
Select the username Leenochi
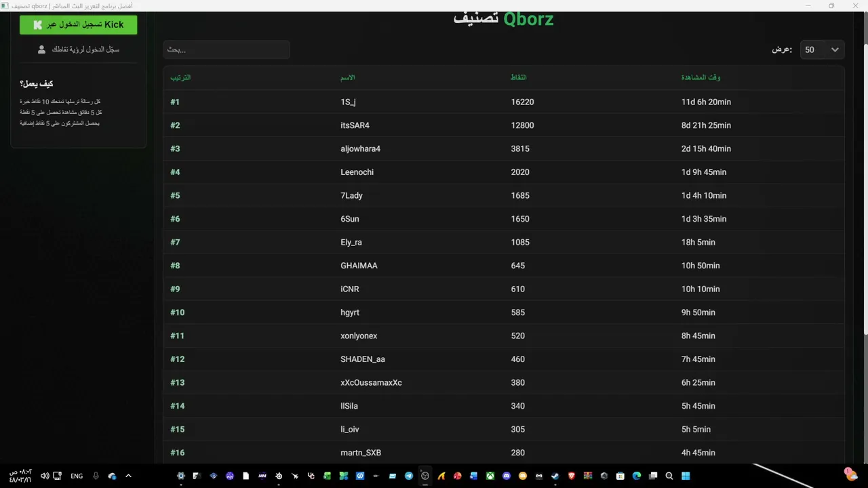[357, 172]
